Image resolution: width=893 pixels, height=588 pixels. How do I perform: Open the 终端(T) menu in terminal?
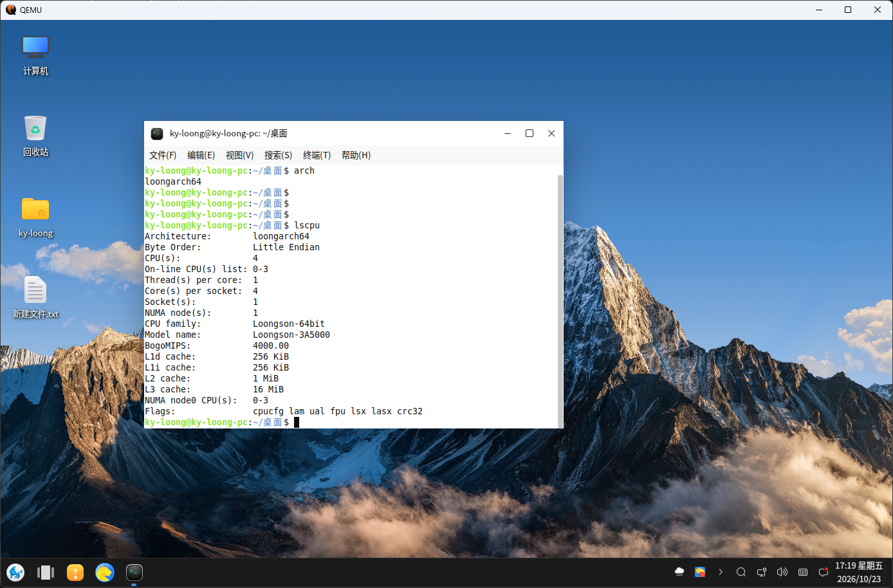[317, 155]
